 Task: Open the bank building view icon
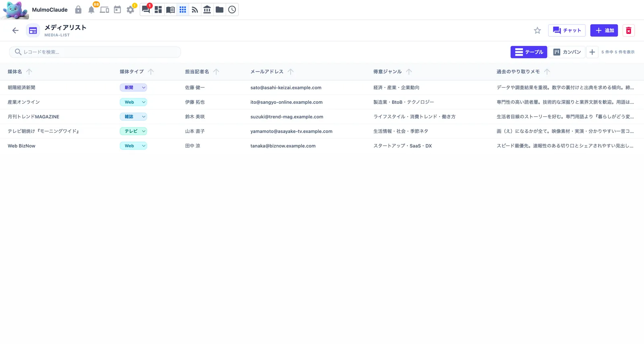207,10
